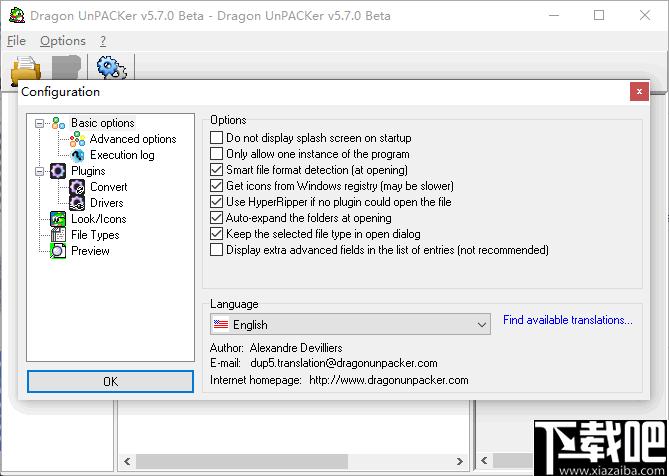Follow the Find available translations link
Viewport: 669px width, 476px height.
[568, 320]
